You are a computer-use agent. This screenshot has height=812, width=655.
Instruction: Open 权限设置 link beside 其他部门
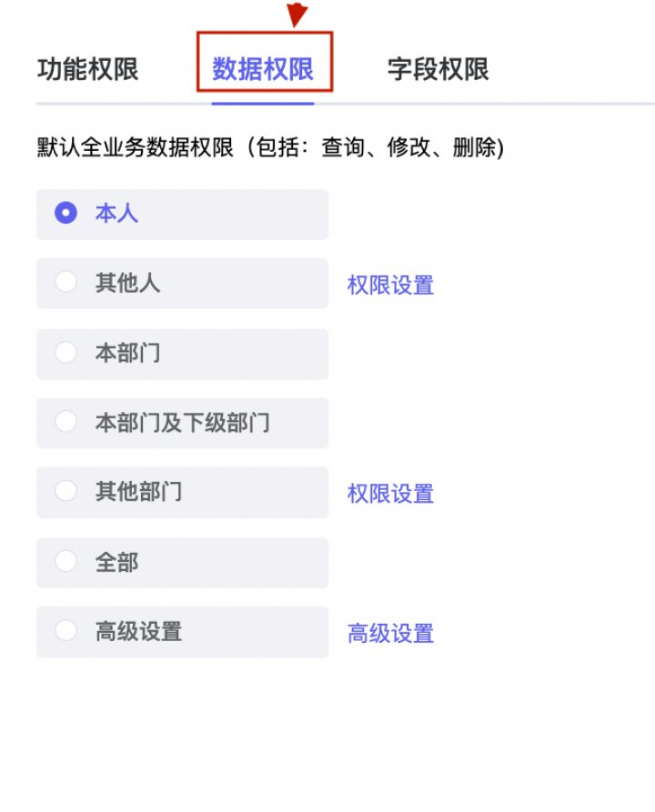click(x=390, y=494)
